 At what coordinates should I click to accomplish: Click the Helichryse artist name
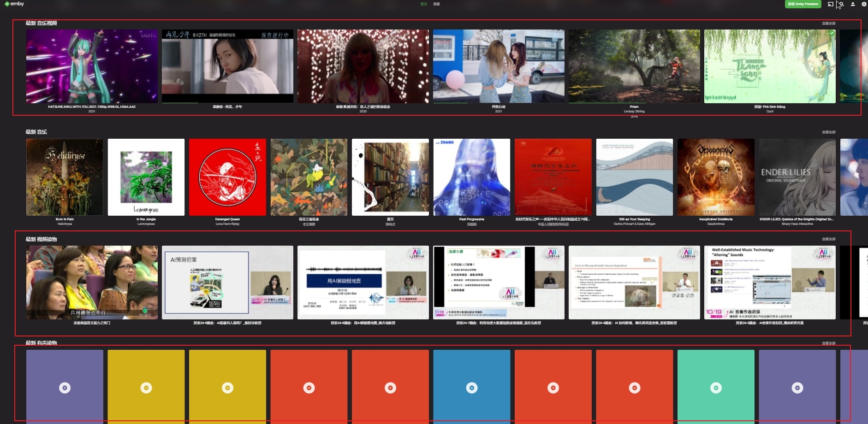coord(65,224)
